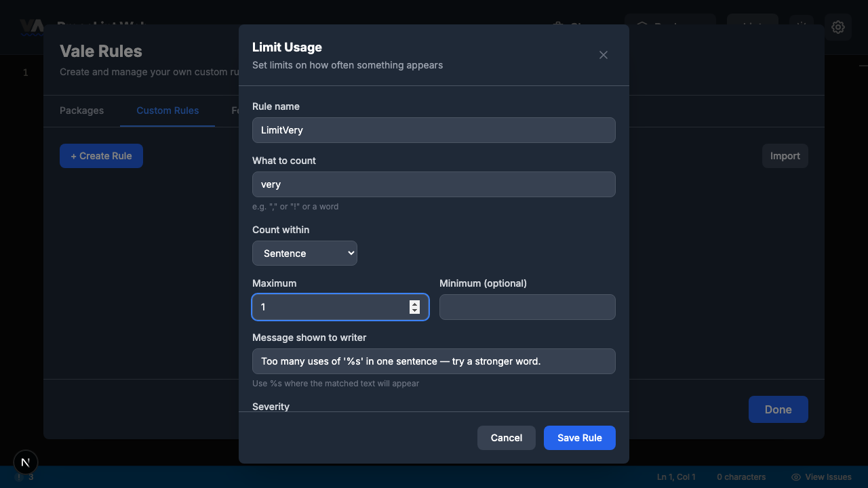The width and height of the screenshot is (868, 488).
Task: Select the Custom Rules tab
Action: coord(167,110)
